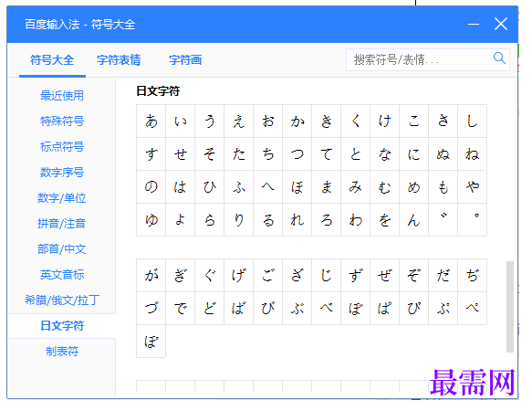Open 制表符 category
The image size is (532, 411).
pos(62,352)
